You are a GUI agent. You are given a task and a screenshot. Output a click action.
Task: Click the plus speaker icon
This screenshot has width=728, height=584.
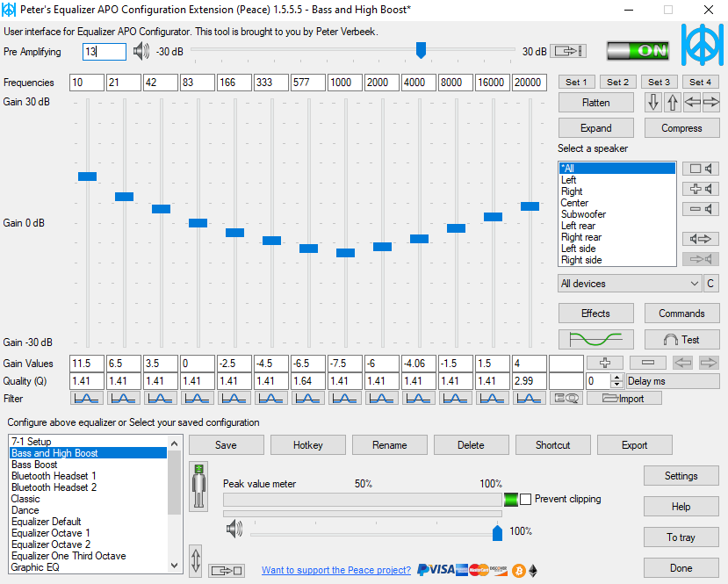[701, 189]
